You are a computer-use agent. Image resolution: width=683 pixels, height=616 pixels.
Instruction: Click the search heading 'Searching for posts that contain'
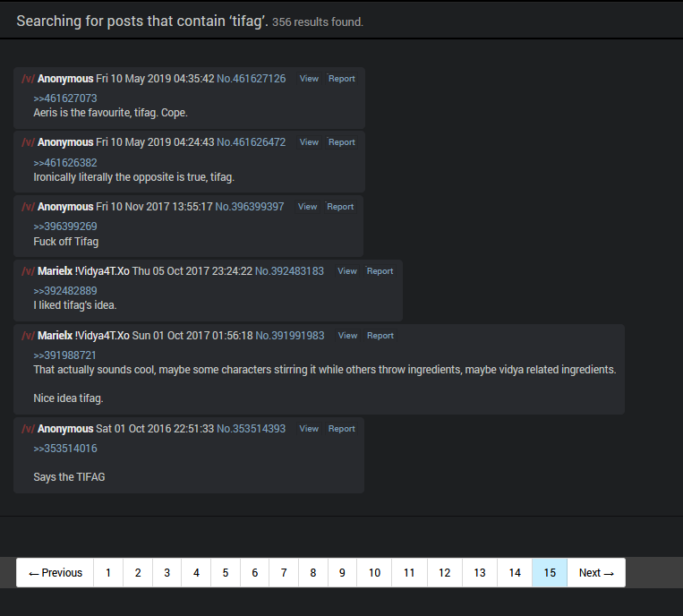click(x=121, y=21)
